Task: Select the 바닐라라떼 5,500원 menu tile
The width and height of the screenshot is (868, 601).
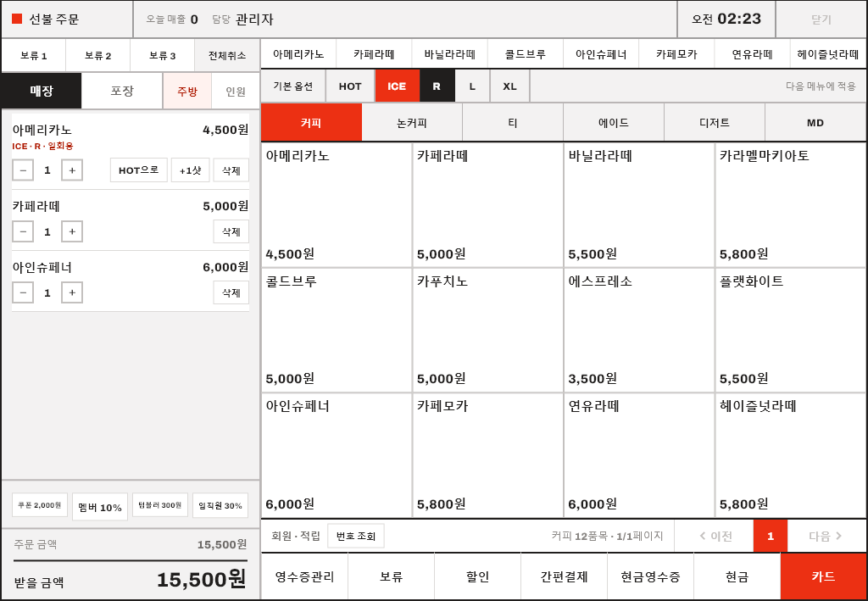Action: click(639, 205)
